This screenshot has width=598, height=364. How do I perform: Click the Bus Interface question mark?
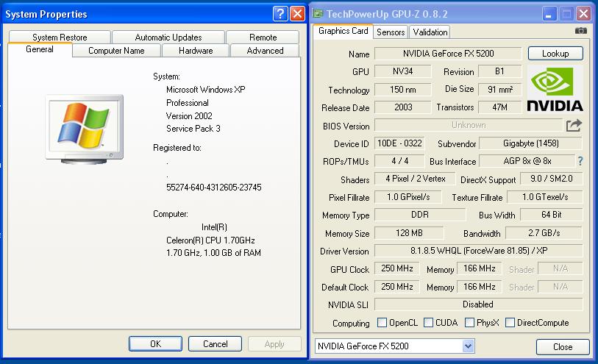580,161
